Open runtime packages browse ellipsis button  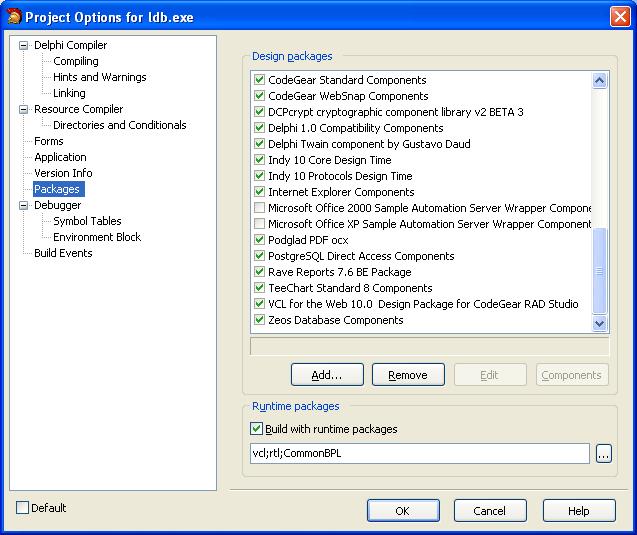604,453
